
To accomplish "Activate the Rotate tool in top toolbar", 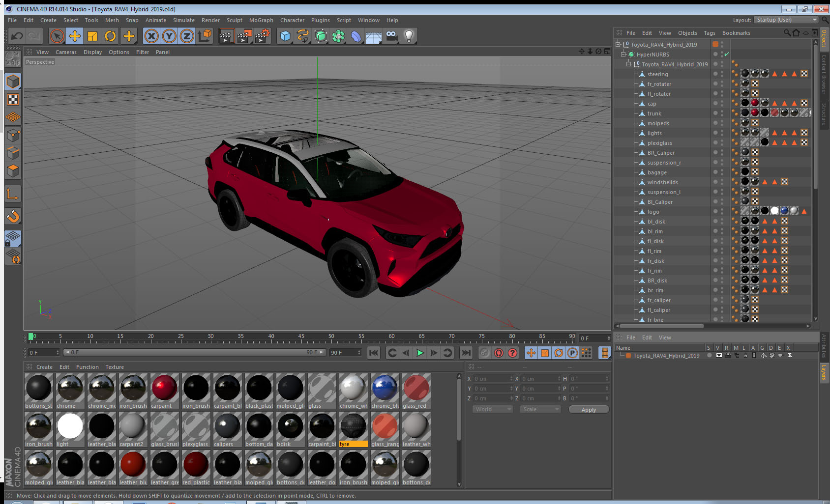I will 110,36.
